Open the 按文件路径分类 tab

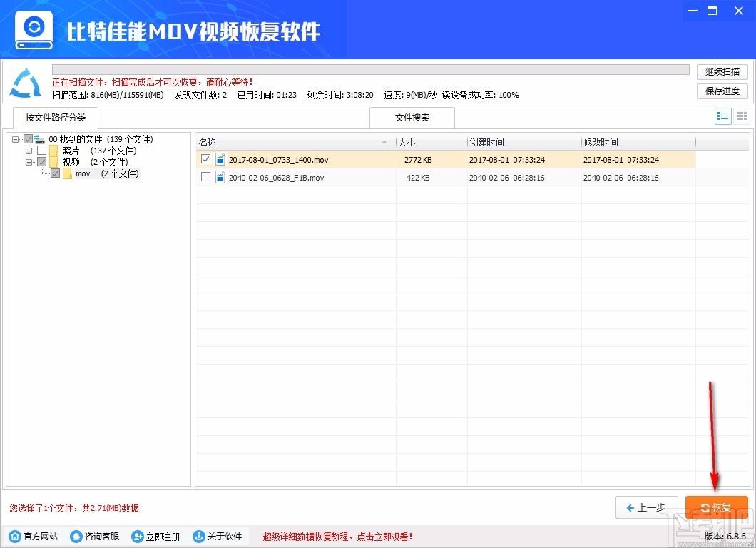(56, 117)
